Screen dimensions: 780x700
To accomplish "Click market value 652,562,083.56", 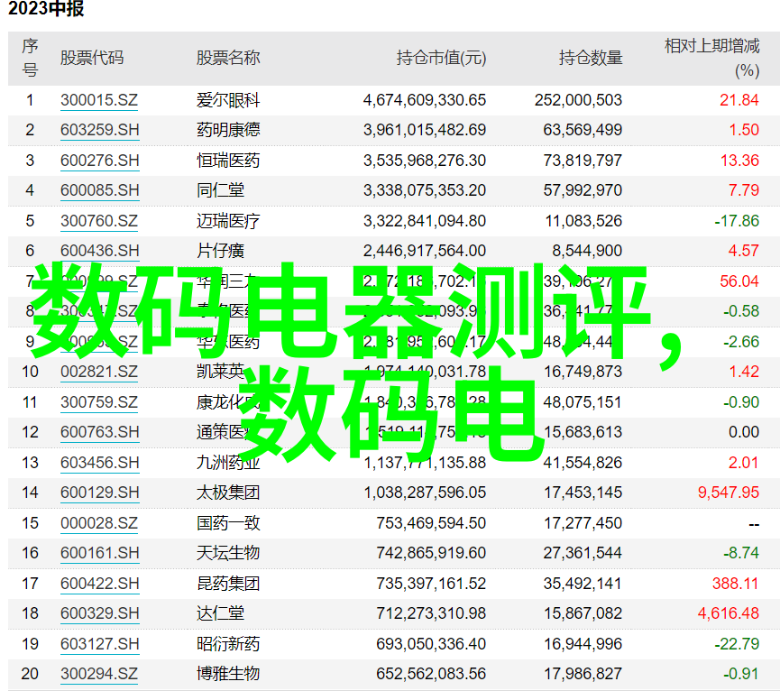I will click(x=431, y=674).
